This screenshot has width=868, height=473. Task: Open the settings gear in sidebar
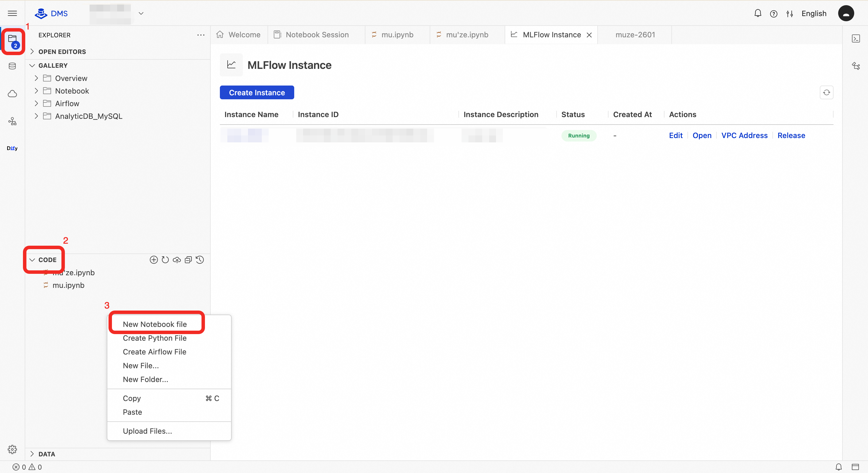pos(12,449)
